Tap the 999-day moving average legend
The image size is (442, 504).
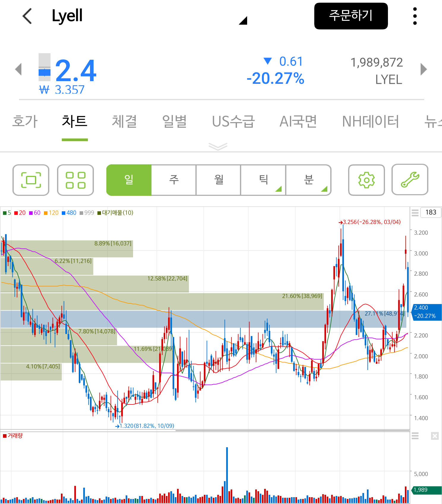[87, 213]
